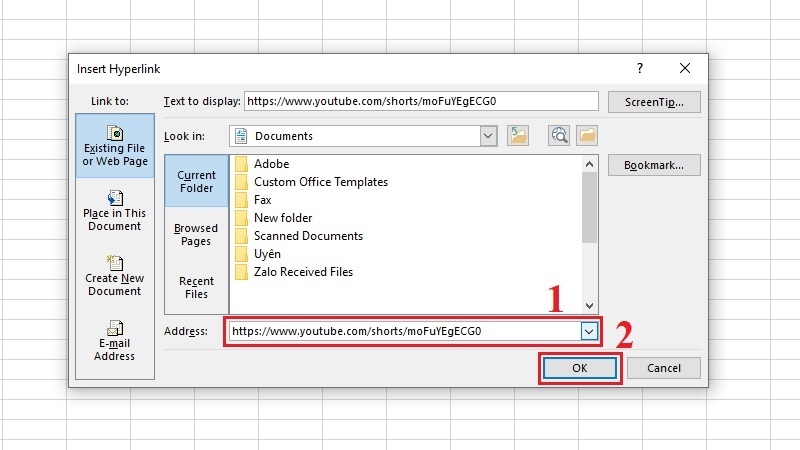Click the Browse the Web icon
The height and width of the screenshot is (450, 800).
click(x=559, y=136)
